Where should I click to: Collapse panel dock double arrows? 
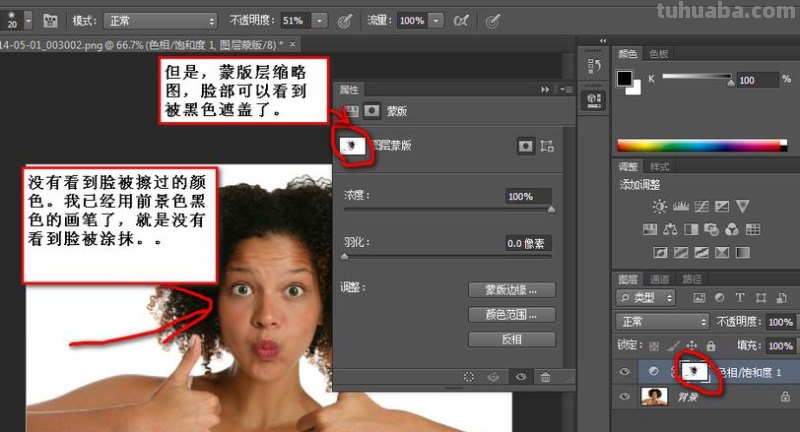(603, 40)
